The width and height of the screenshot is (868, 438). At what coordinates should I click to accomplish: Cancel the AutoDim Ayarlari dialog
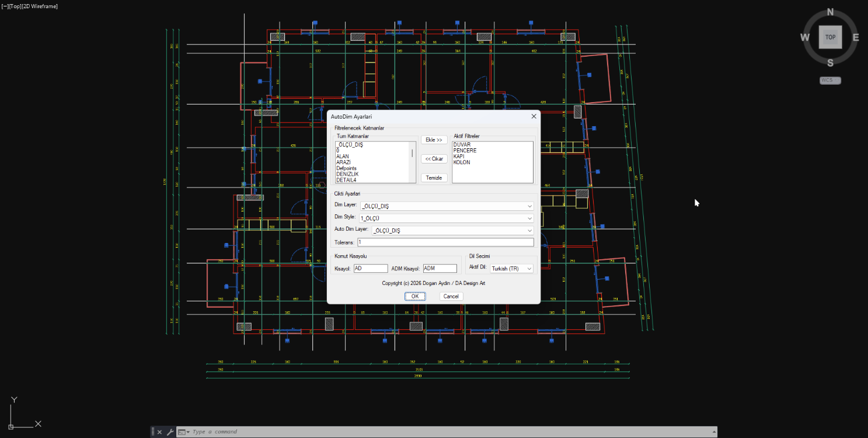[x=451, y=296]
